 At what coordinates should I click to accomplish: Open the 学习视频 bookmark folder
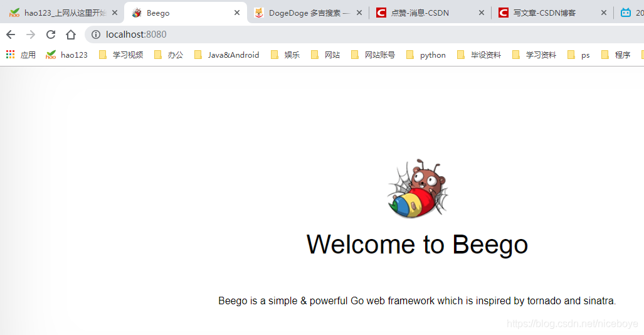[121, 55]
